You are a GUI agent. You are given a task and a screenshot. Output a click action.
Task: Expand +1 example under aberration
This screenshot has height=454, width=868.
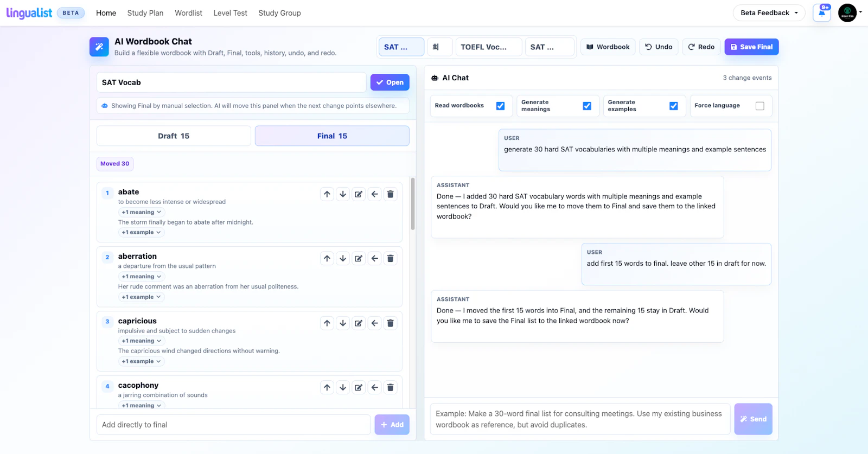(x=142, y=297)
